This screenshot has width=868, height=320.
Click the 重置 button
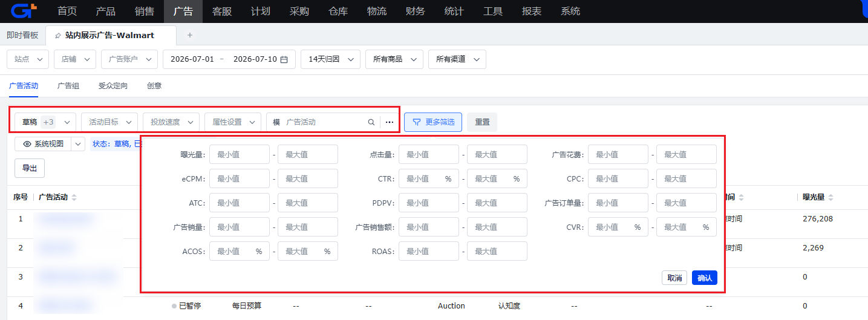click(482, 122)
